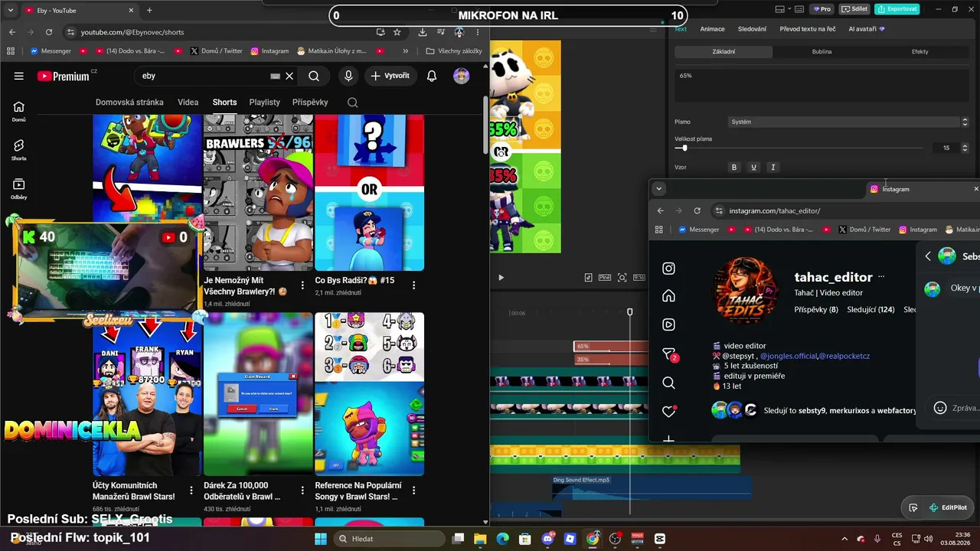980x551 pixels.
Task: Toggle bold text style in editor
Action: click(x=734, y=168)
